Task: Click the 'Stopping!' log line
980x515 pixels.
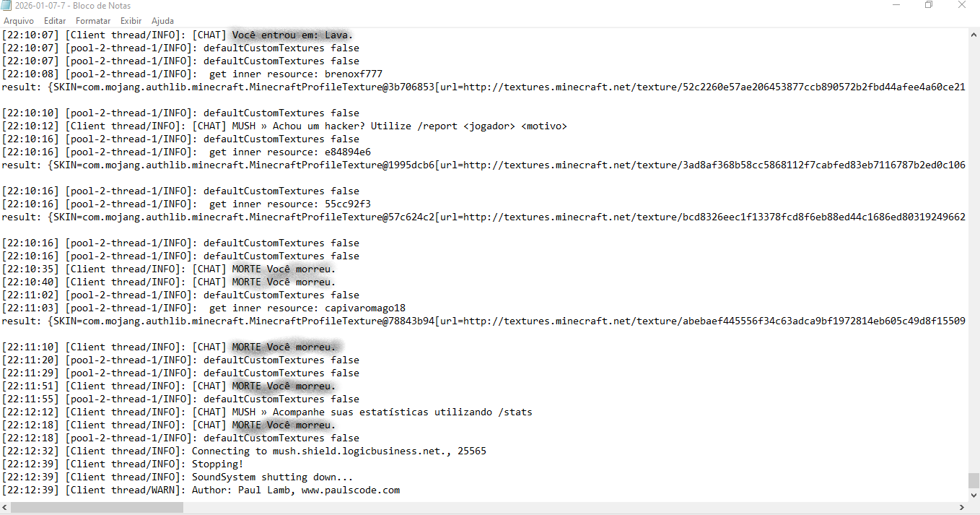Action: (x=123, y=464)
